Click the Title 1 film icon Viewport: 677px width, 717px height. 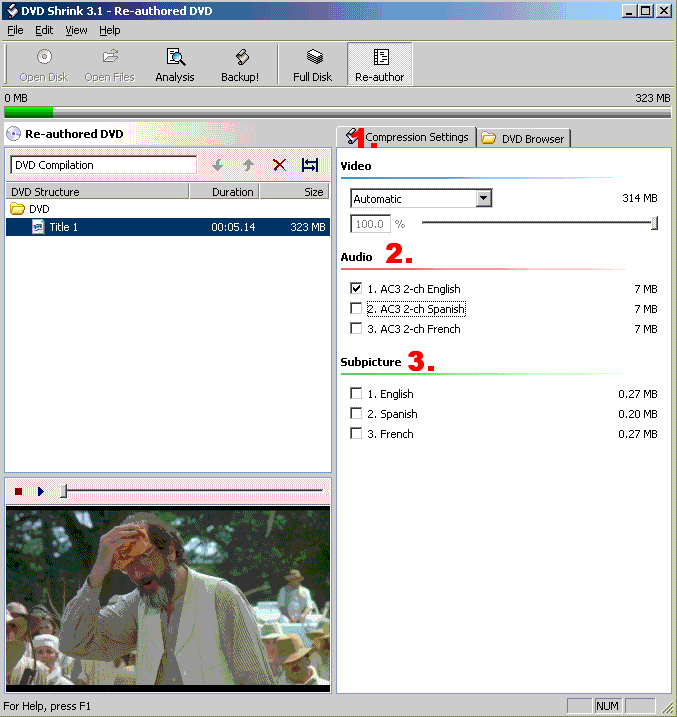[38, 227]
